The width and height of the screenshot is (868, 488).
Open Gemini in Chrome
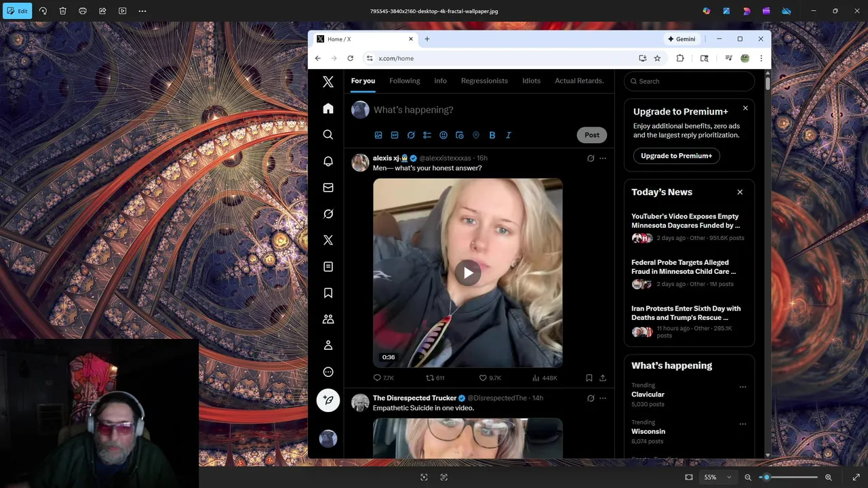(682, 39)
